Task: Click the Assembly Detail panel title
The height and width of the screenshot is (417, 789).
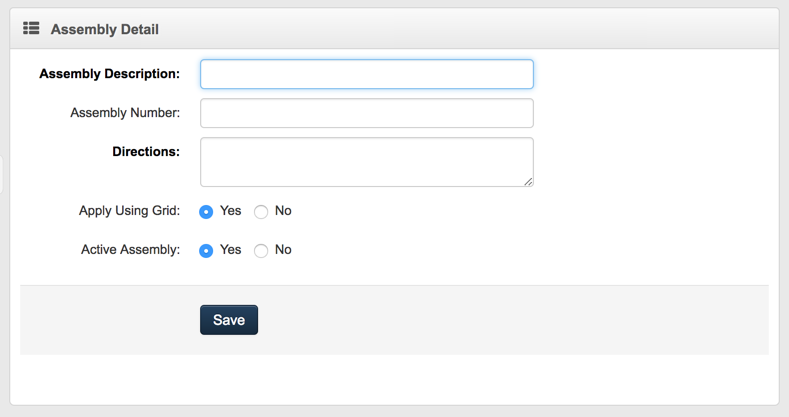Action: pyautogui.click(x=104, y=30)
